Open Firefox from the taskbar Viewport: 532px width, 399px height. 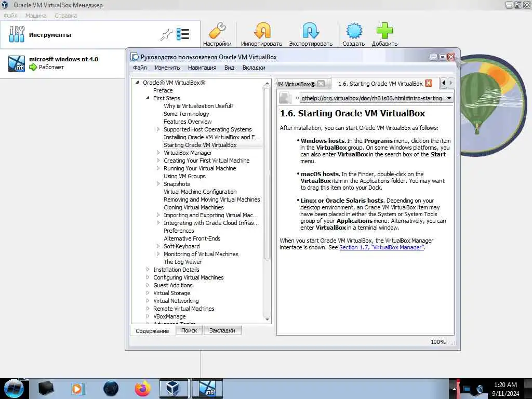coord(142,389)
